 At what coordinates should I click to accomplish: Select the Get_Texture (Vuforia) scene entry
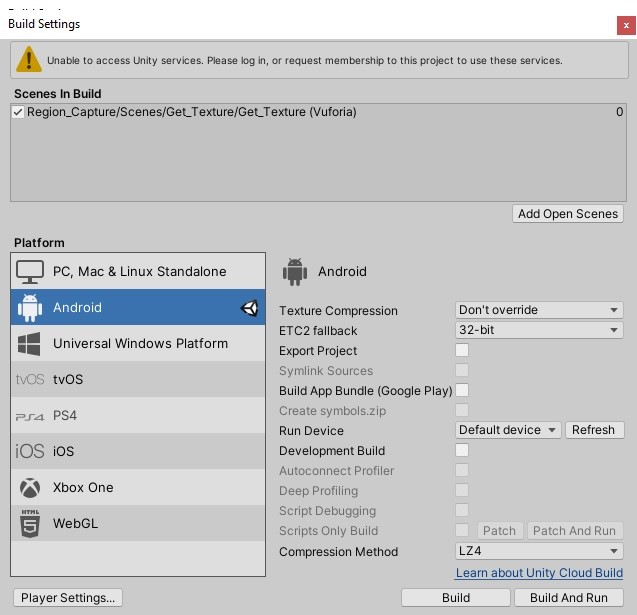point(319,112)
